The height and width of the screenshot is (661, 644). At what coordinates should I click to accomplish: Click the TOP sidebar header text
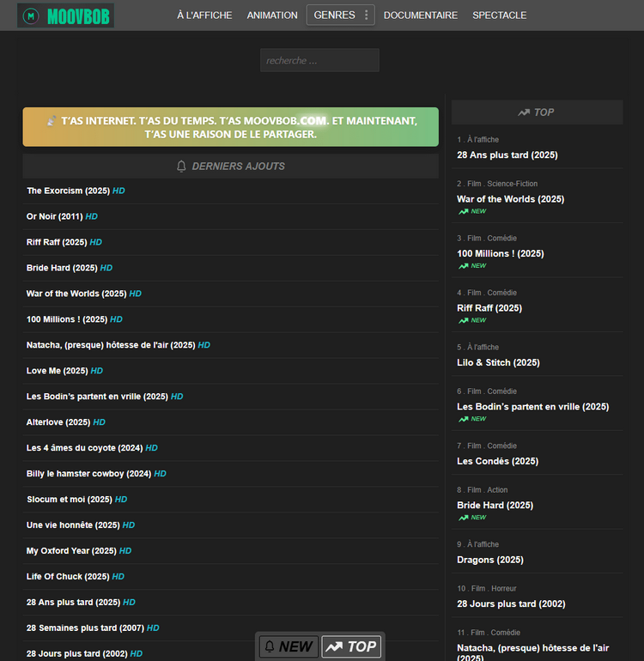(x=544, y=112)
